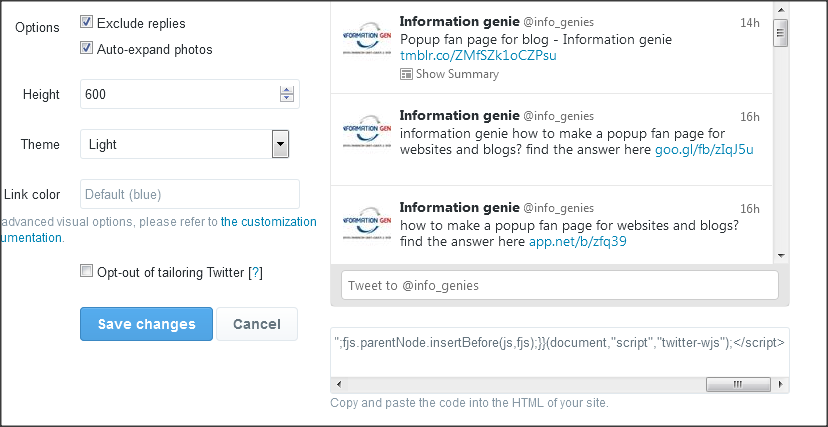This screenshot has width=828, height=427.
Task: Click the Link color input field
Action: coord(190,194)
